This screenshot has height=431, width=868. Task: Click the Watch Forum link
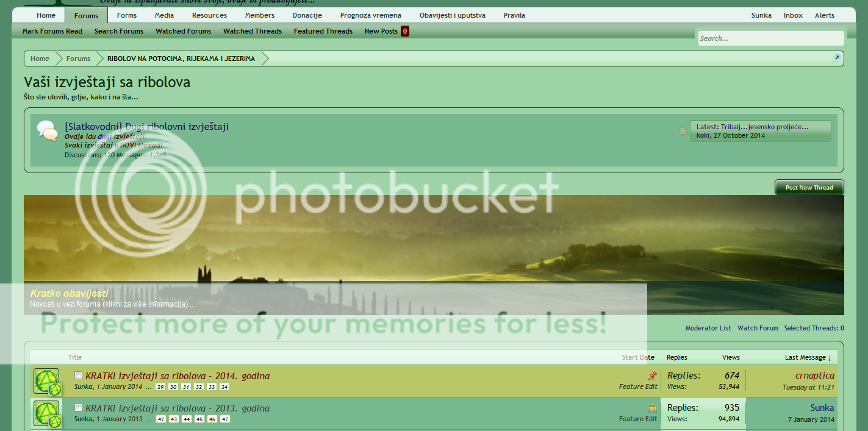pos(758,328)
